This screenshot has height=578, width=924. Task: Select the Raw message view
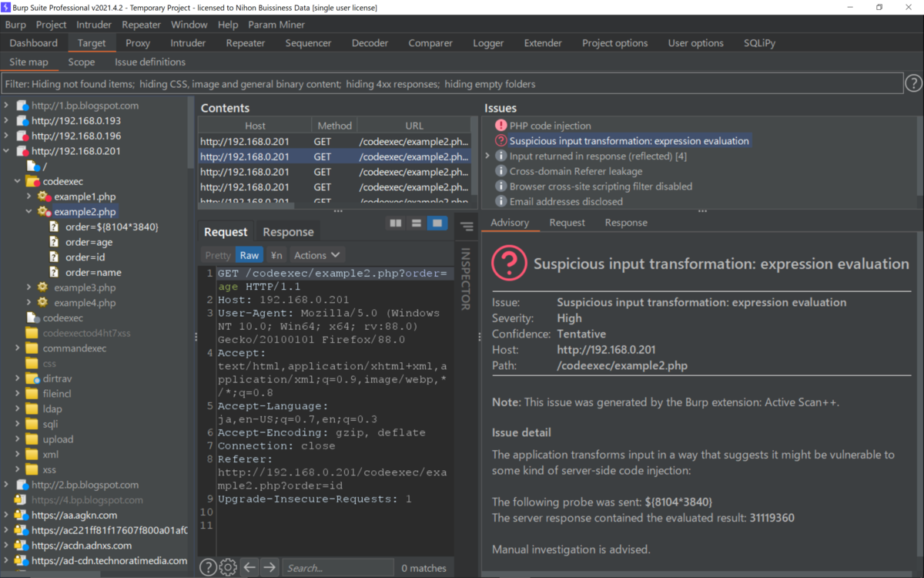249,255
